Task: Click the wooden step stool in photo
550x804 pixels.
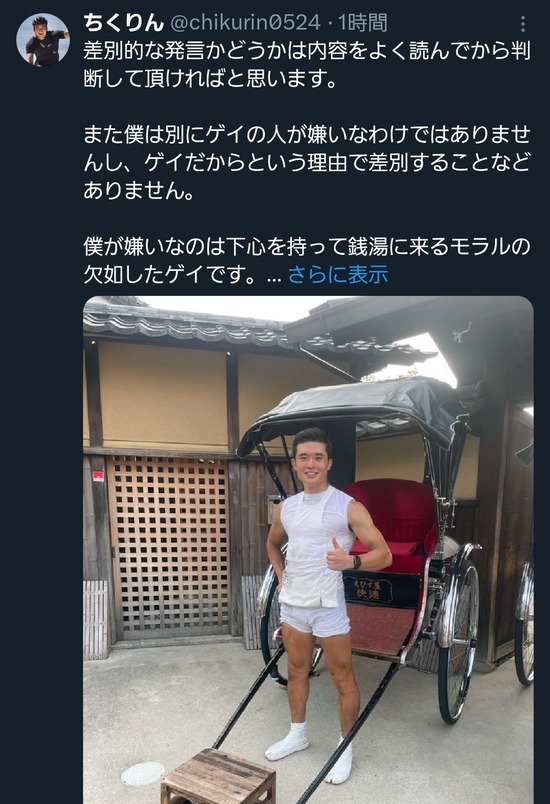Action: [218, 776]
